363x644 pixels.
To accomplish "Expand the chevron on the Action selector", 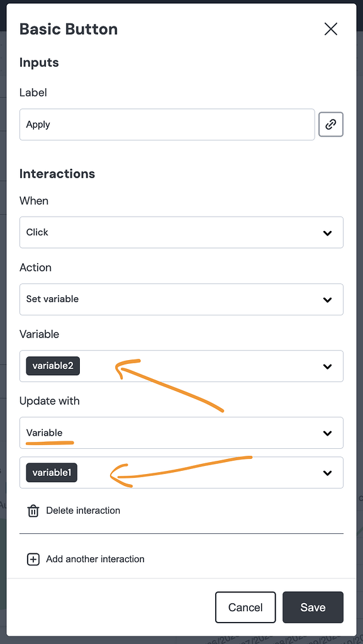I will pos(327,299).
